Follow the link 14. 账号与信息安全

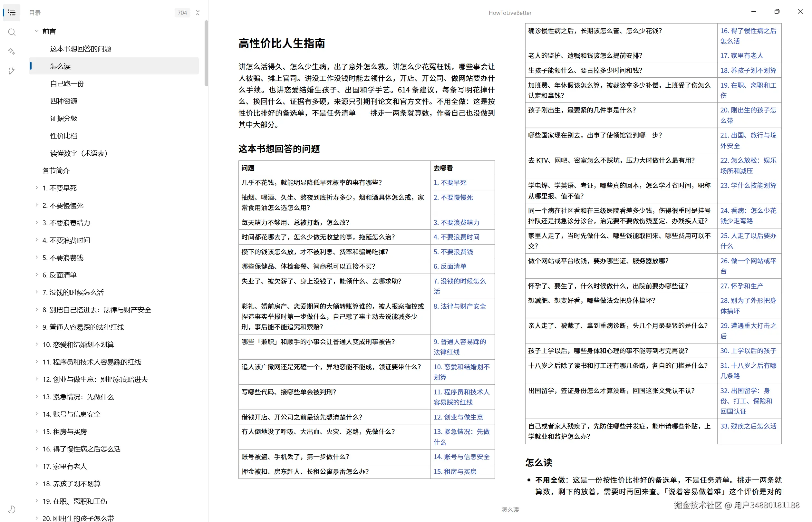pos(461,457)
